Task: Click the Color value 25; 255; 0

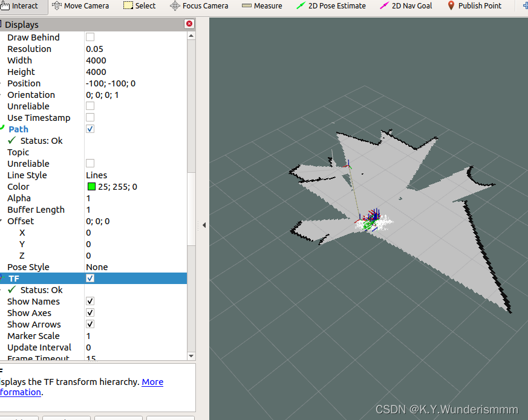Action: click(117, 187)
